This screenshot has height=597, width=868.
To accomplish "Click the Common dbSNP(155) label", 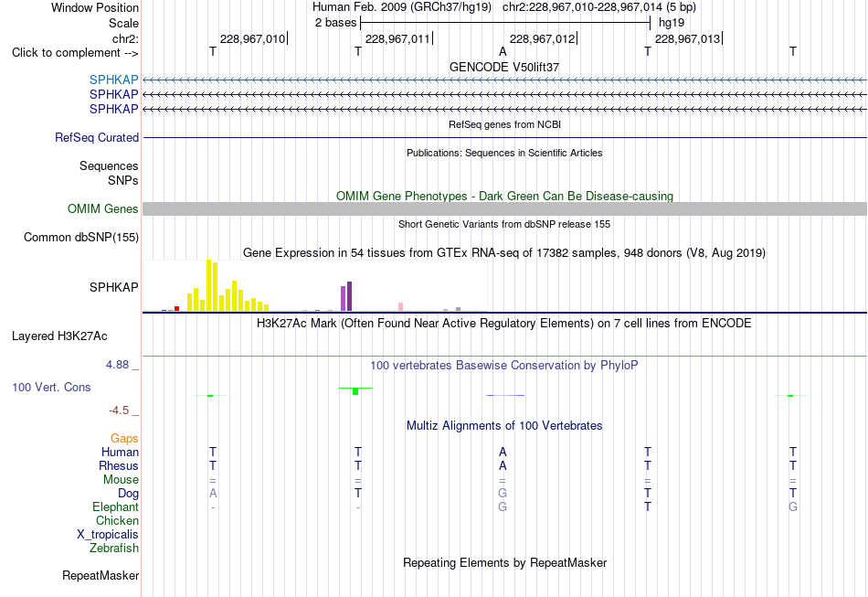I will point(81,237).
